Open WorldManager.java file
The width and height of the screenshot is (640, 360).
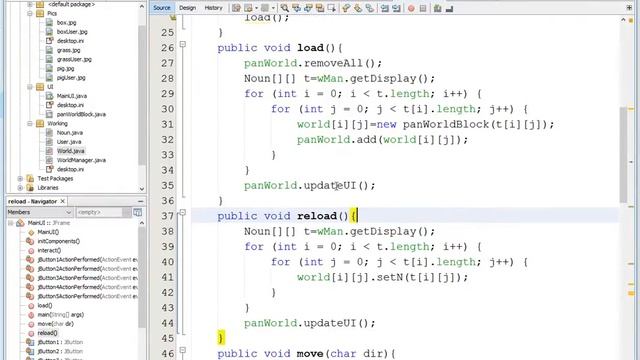(x=81, y=160)
